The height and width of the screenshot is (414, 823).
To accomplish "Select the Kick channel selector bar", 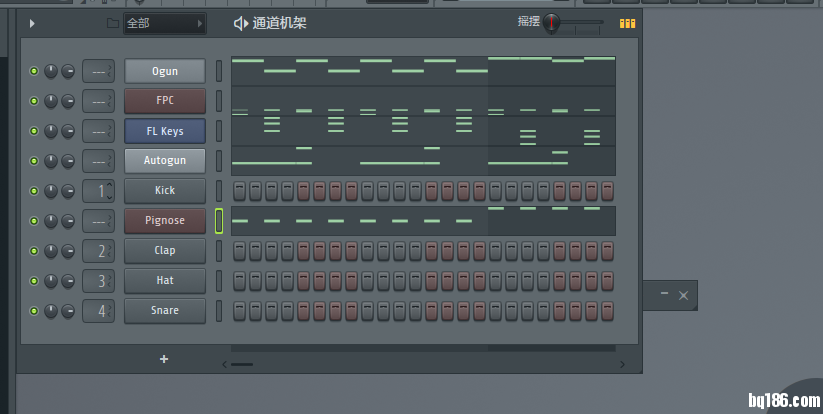I will (x=219, y=191).
